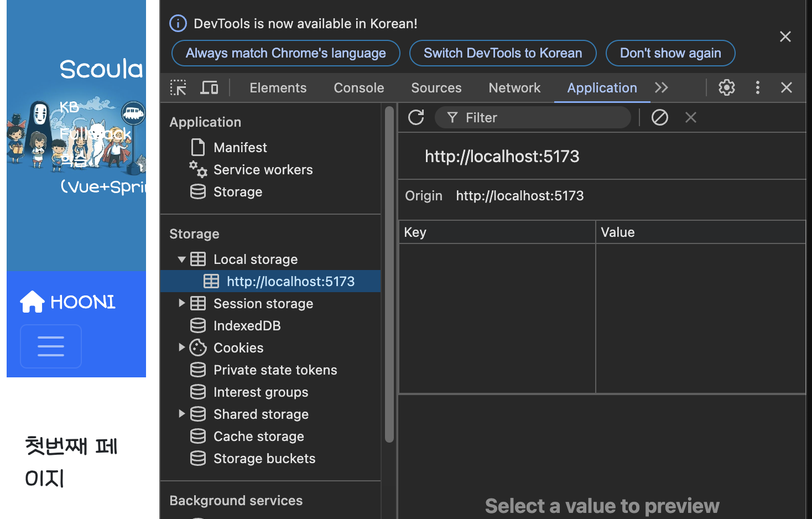Viewport: 812px width, 519px height.
Task: Switch to the Console tab
Action: 358,88
